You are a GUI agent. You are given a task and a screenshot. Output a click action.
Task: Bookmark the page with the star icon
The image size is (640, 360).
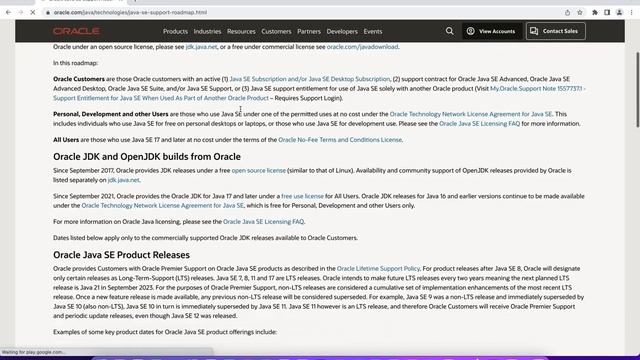coord(580,13)
